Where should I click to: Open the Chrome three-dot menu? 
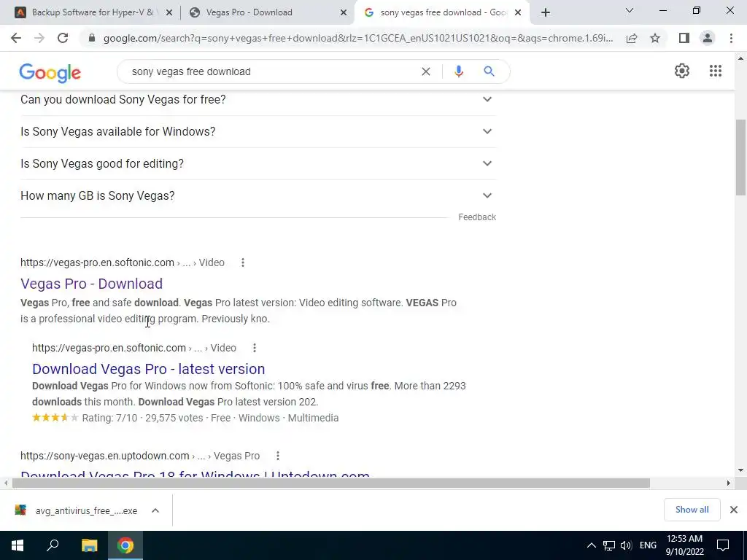click(x=731, y=38)
